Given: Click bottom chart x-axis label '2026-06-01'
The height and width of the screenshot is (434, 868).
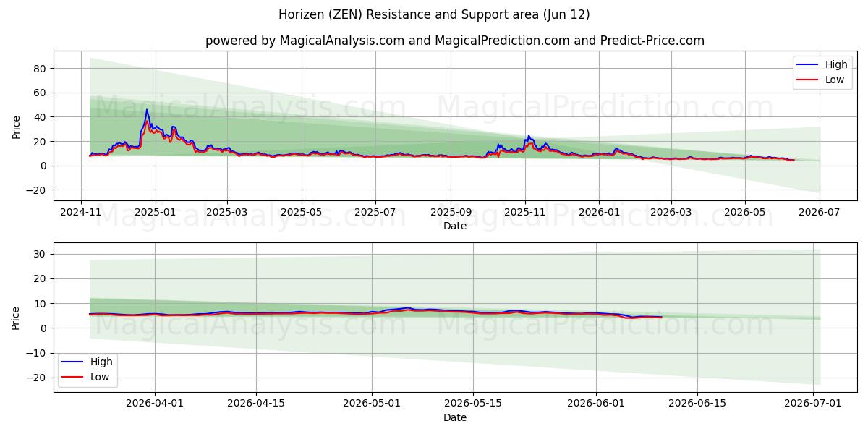Looking at the screenshot, I should point(596,404).
